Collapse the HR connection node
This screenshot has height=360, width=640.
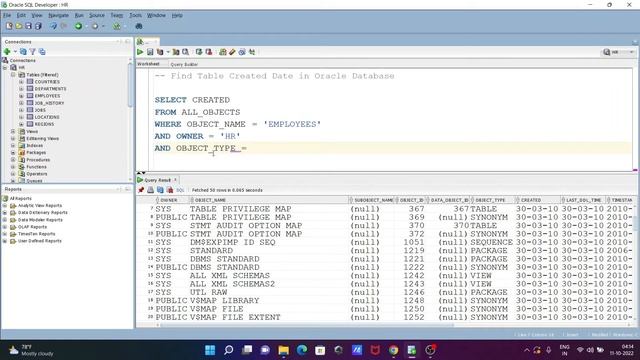click(5, 67)
